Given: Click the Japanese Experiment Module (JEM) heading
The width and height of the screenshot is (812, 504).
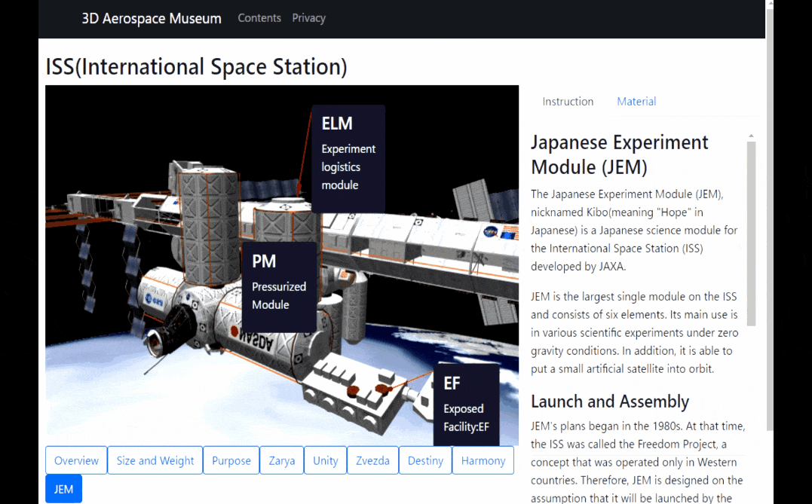Looking at the screenshot, I should tap(619, 154).
